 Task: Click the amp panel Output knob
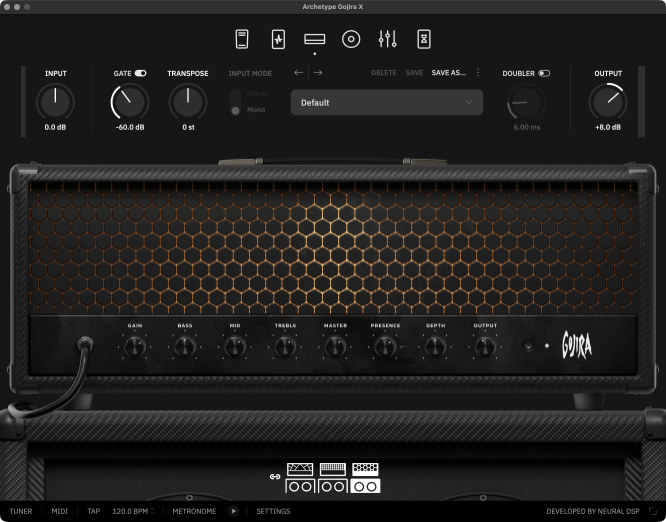pyautogui.click(x=485, y=347)
